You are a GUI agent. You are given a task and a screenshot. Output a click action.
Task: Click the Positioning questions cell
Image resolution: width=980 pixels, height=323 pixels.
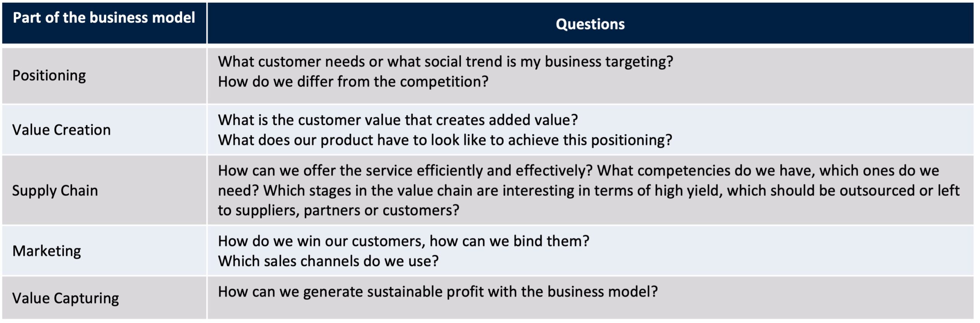pos(590,75)
